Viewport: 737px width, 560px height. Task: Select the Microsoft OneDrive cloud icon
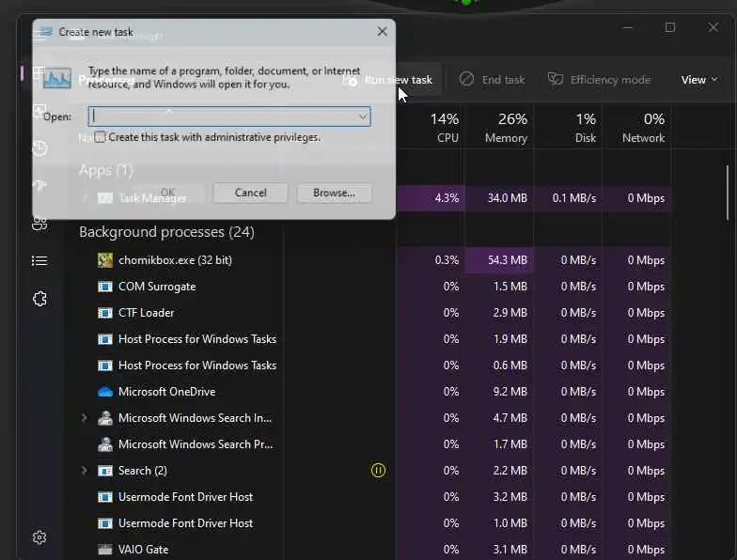pyautogui.click(x=105, y=392)
